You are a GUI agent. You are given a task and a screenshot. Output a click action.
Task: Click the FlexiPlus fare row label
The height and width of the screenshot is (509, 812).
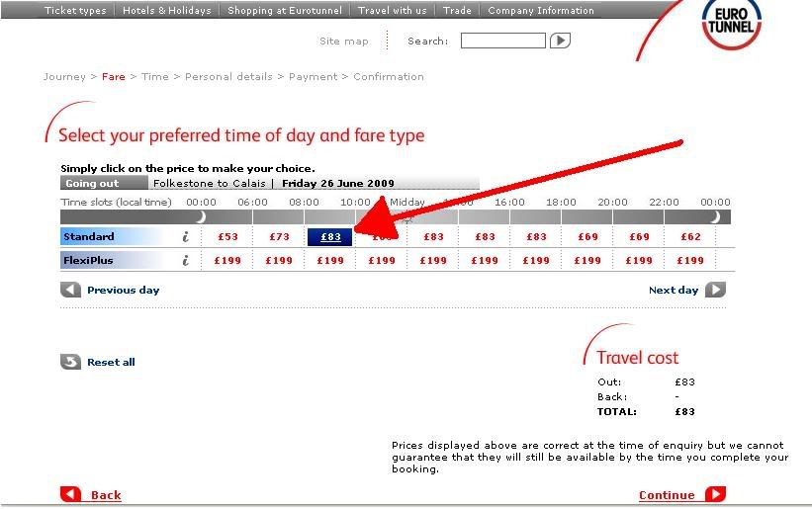[88, 260]
